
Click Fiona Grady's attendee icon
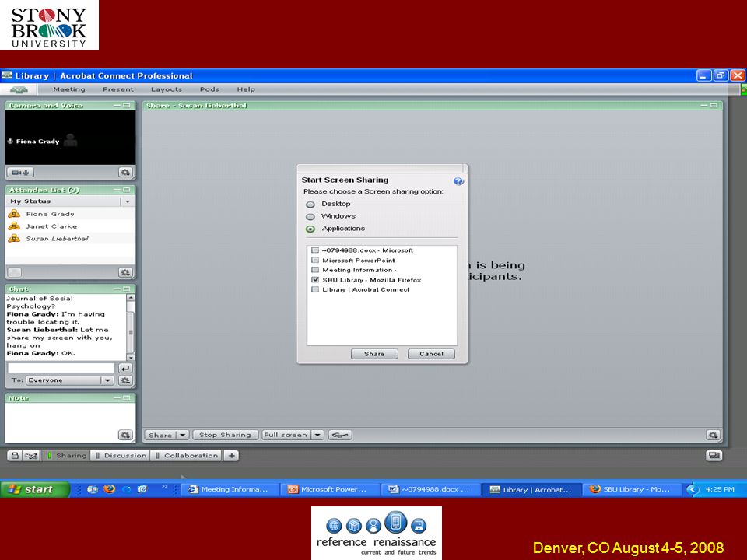pos(14,214)
